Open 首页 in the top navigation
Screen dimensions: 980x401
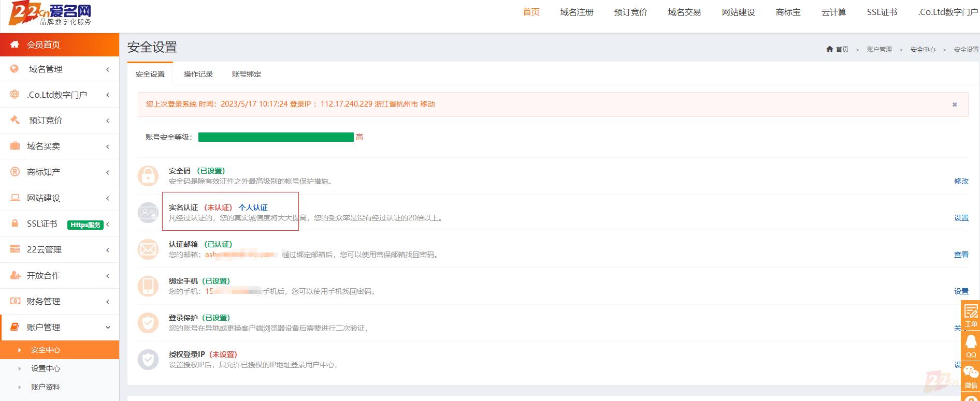(531, 12)
